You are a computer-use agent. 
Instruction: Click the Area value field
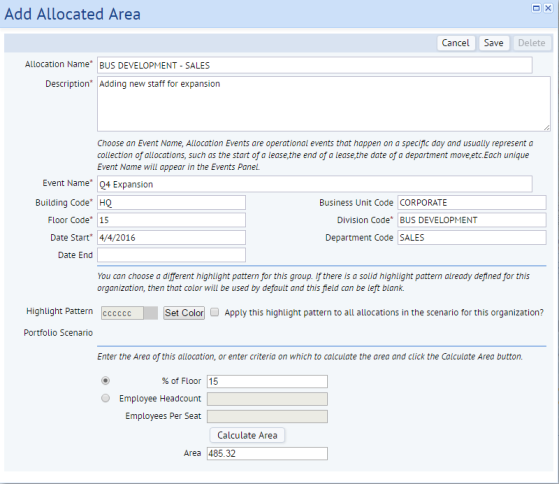coord(267,453)
